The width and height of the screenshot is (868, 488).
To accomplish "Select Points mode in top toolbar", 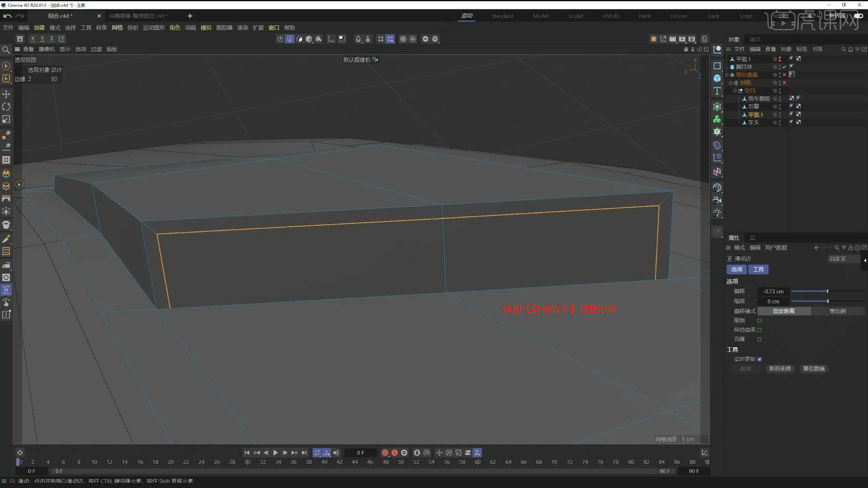I will (280, 39).
